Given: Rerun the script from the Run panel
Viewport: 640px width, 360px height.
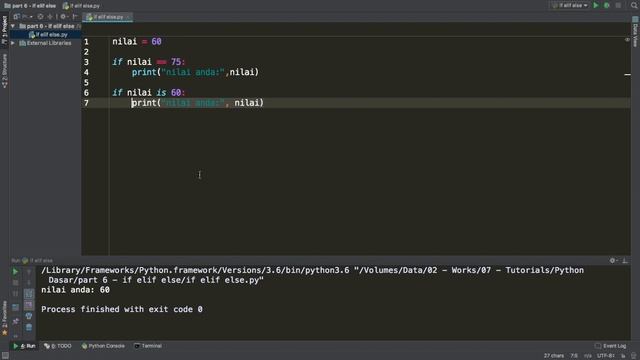Looking at the screenshot, I should (15, 271).
